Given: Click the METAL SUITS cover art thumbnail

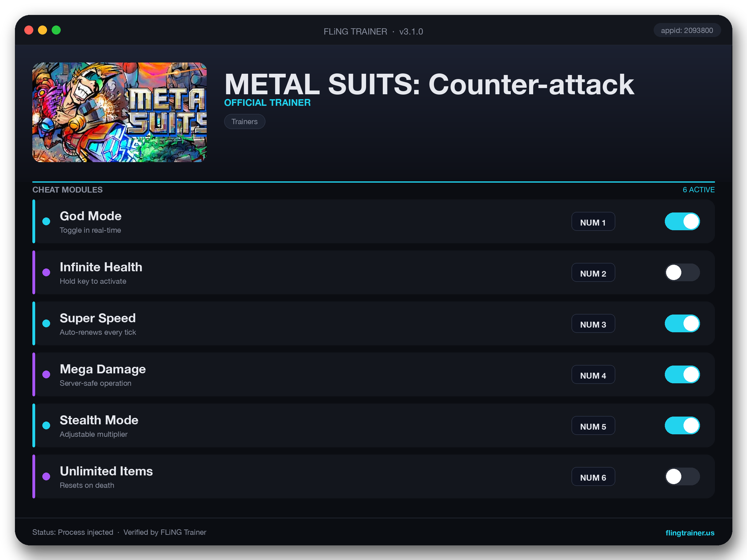Looking at the screenshot, I should [x=119, y=112].
